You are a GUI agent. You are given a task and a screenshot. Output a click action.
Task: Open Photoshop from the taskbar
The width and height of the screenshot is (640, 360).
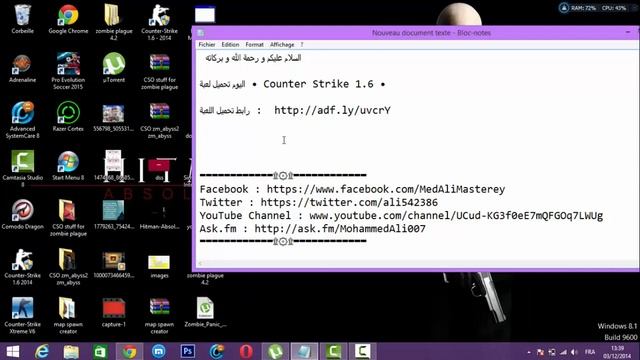(187, 351)
